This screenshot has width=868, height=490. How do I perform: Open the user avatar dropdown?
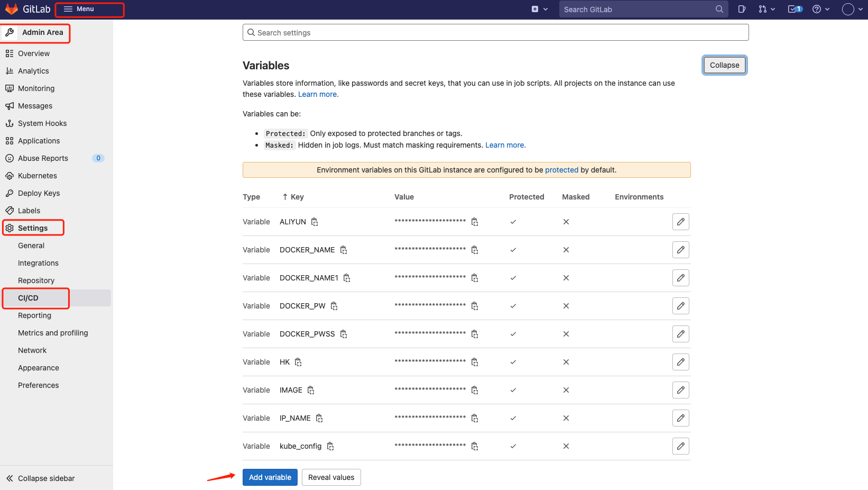tap(853, 9)
